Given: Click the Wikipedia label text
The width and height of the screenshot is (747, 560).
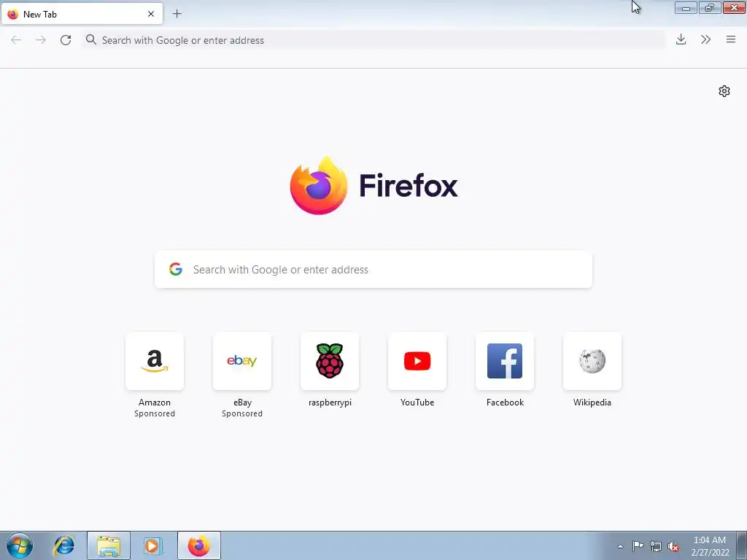Looking at the screenshot, I should pos(592,402).
